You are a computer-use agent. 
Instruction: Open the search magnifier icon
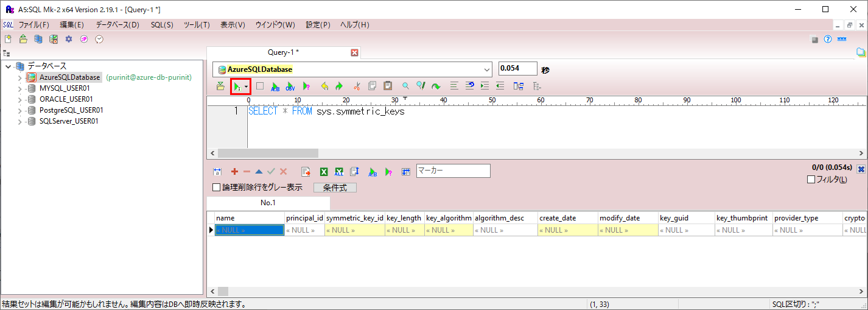click(x=405, y=86)
